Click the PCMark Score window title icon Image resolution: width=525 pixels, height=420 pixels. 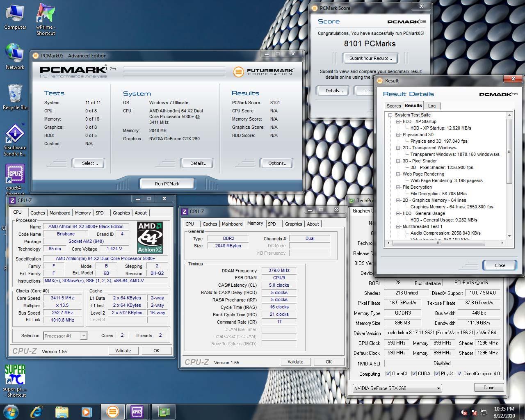tap(315, 8)
